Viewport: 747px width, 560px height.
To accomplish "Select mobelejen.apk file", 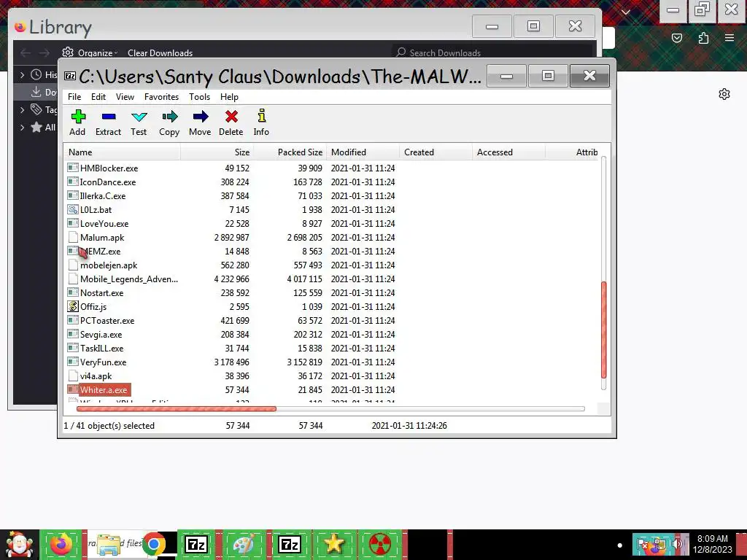I will 109,265.
